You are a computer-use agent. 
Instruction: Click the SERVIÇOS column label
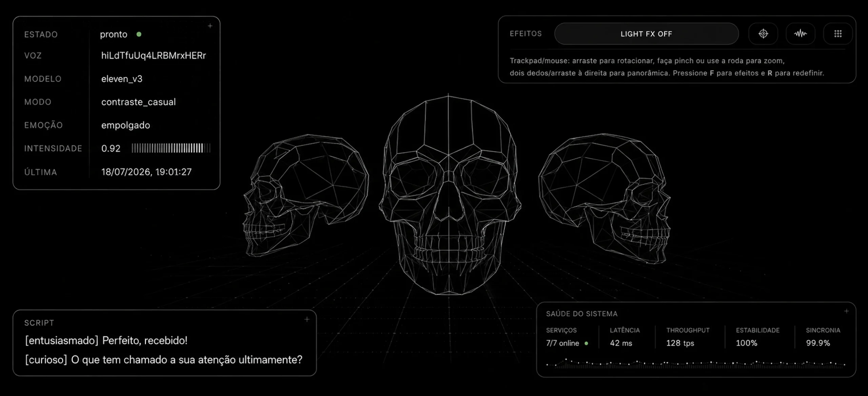(x=561, y=330)
